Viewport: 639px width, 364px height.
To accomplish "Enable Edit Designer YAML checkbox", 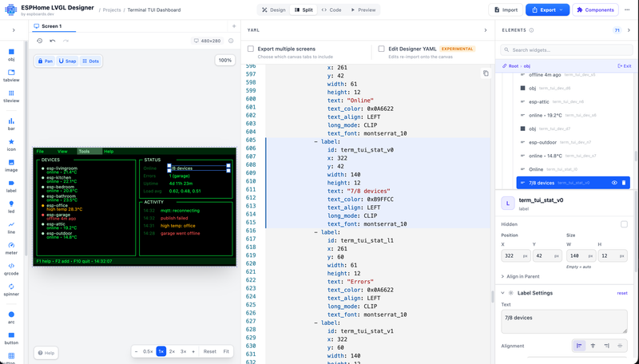I will 382,49.
